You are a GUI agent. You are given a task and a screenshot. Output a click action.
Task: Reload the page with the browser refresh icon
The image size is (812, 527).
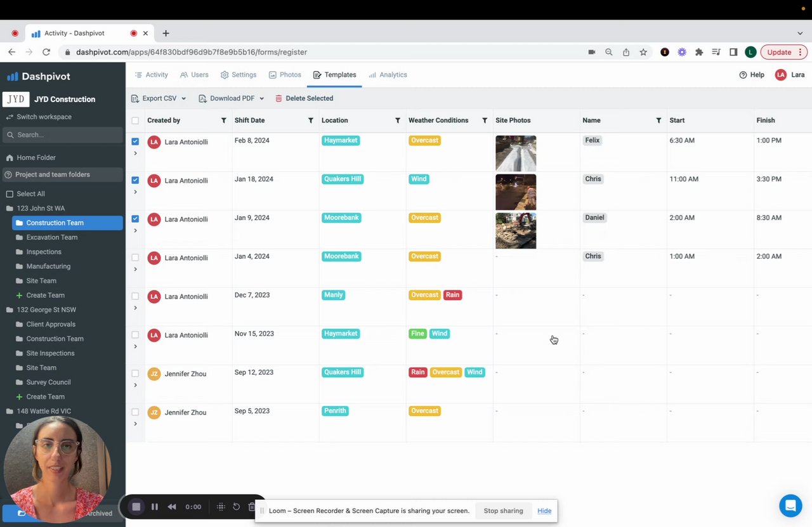coord(46,52)
